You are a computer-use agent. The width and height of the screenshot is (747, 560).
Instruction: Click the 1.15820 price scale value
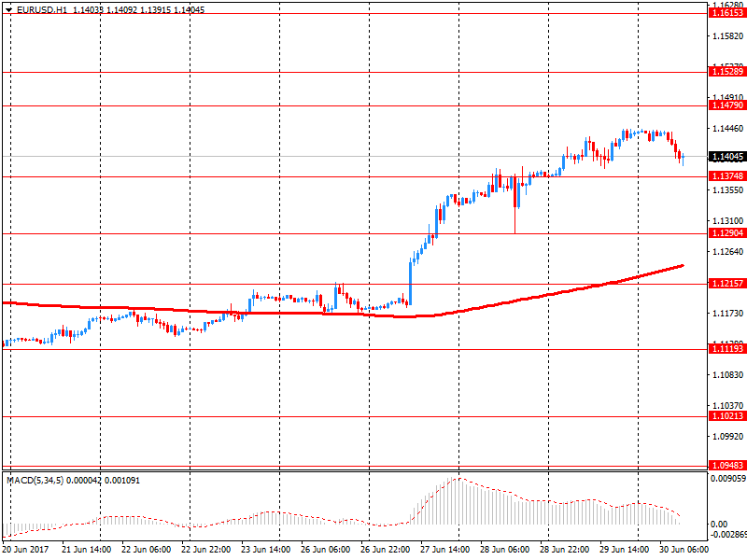[727, 36]
